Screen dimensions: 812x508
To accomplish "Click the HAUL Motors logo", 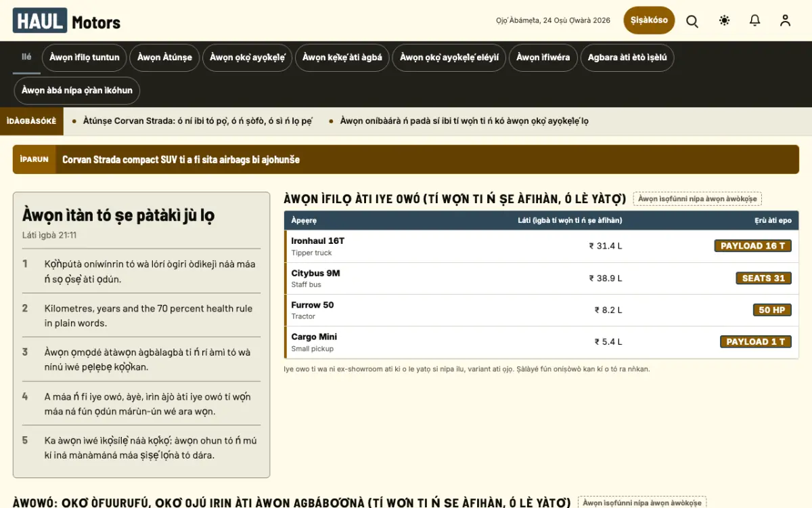I will 66,21.
